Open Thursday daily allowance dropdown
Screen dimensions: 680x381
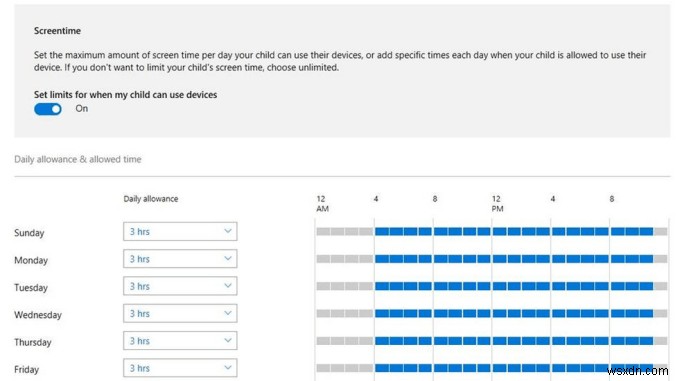click(180, 341)
